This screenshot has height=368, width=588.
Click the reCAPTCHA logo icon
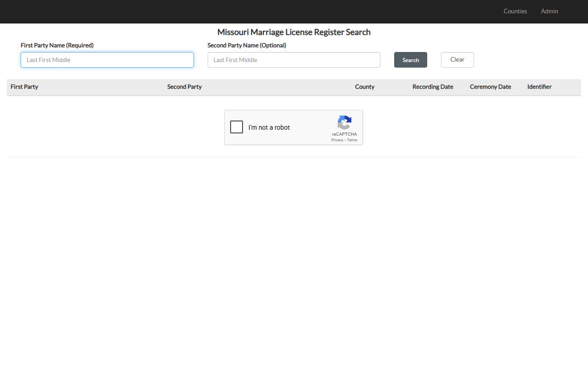click(344, 122)
